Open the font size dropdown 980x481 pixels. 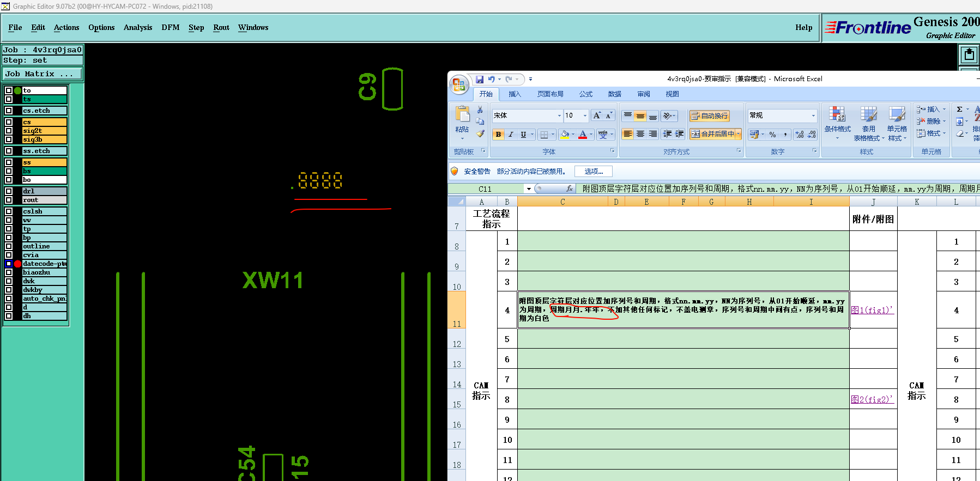tap(585, 115)
